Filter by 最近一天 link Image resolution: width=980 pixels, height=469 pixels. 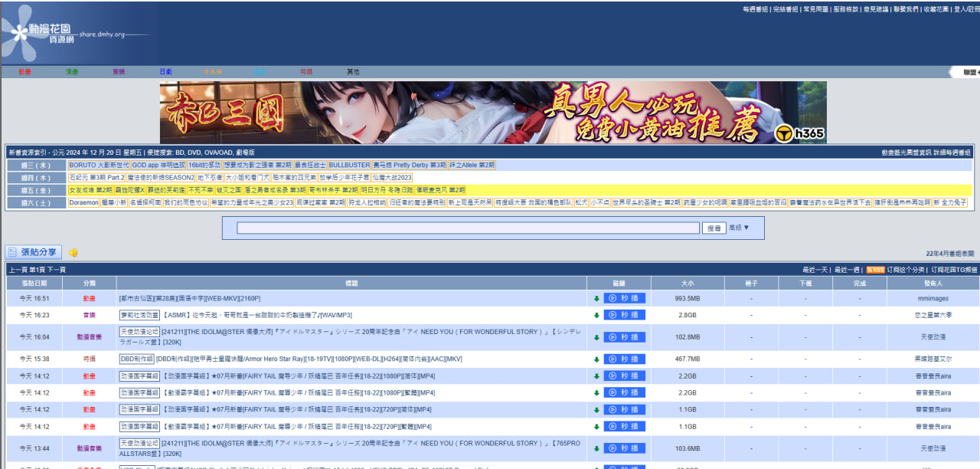(815, 270)
